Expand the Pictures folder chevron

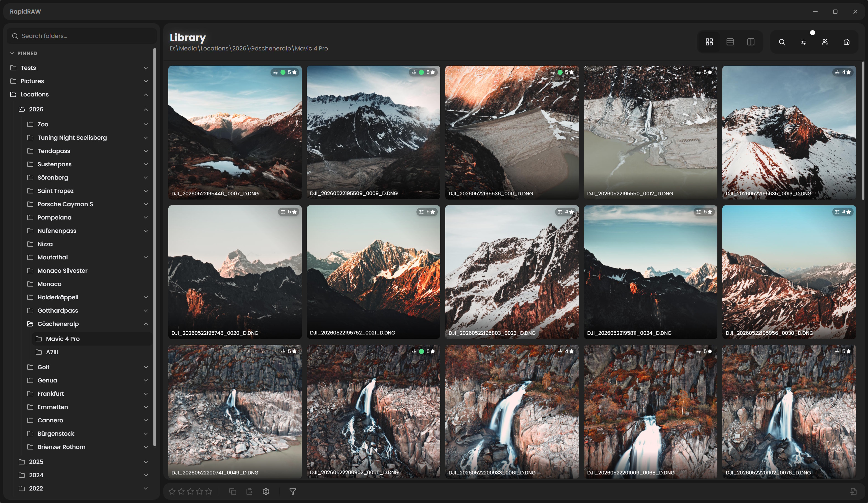click(x=146, y=81)
